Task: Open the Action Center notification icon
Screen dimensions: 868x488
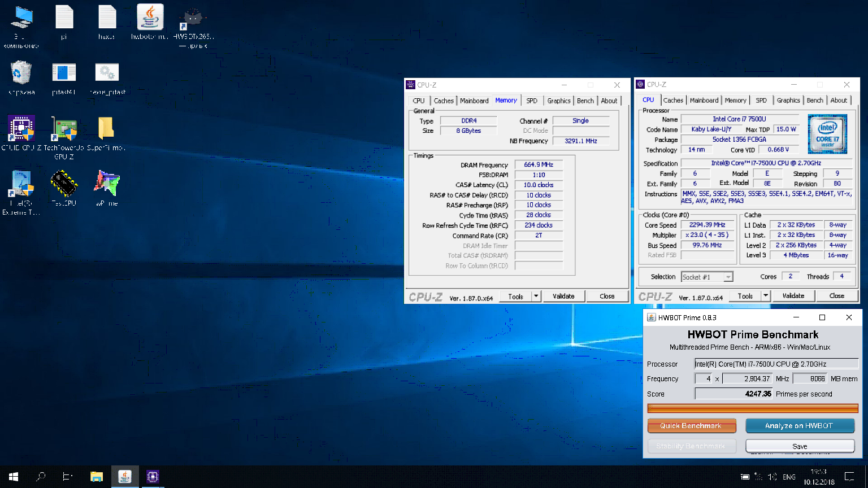Action: [849, 477]
